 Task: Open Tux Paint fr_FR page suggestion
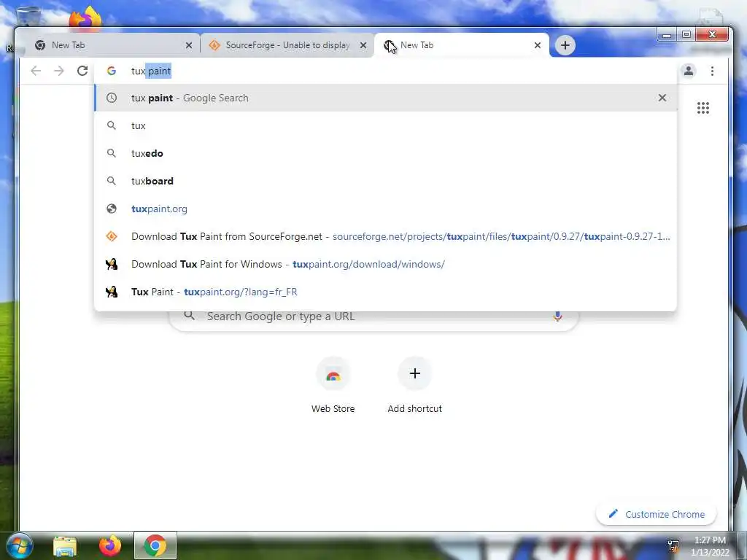pos(386,292)
